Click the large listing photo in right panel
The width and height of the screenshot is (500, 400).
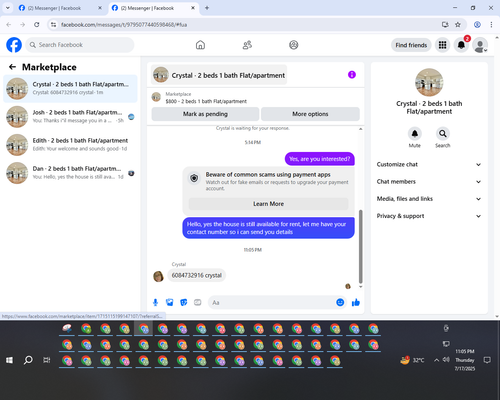tap(429, 83)
